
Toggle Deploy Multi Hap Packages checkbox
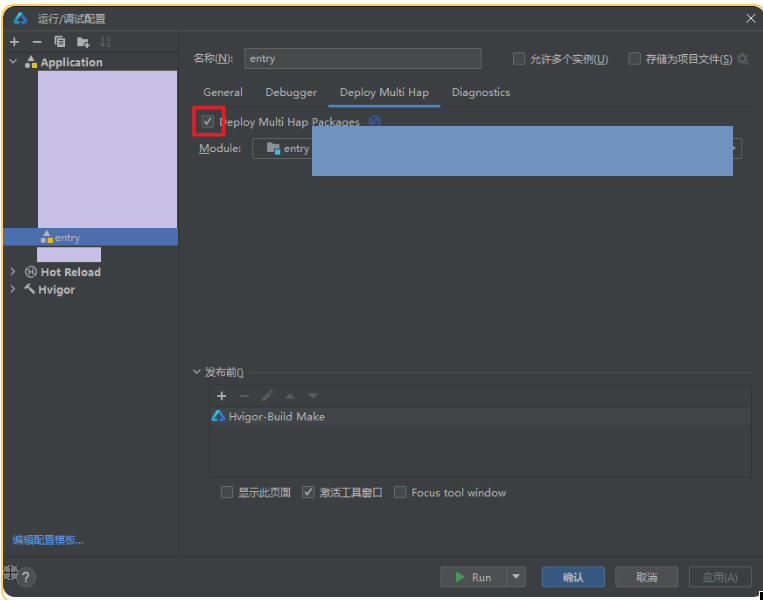click(x=208, y=121)
